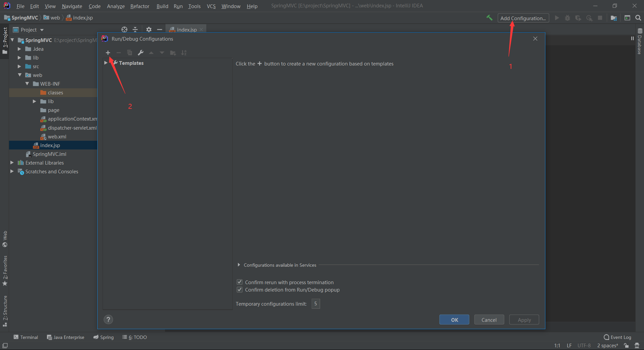
Task: Open the Structure side tool window
Action: (5, 311)
